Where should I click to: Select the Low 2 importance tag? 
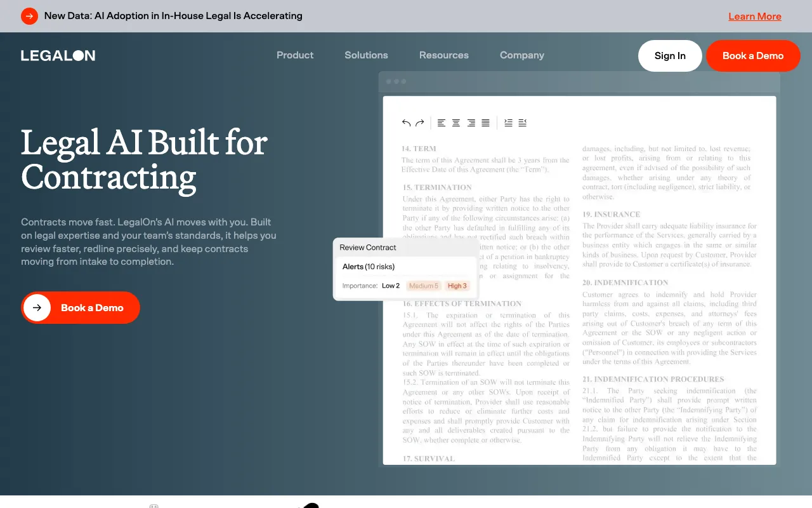[391, 286]
